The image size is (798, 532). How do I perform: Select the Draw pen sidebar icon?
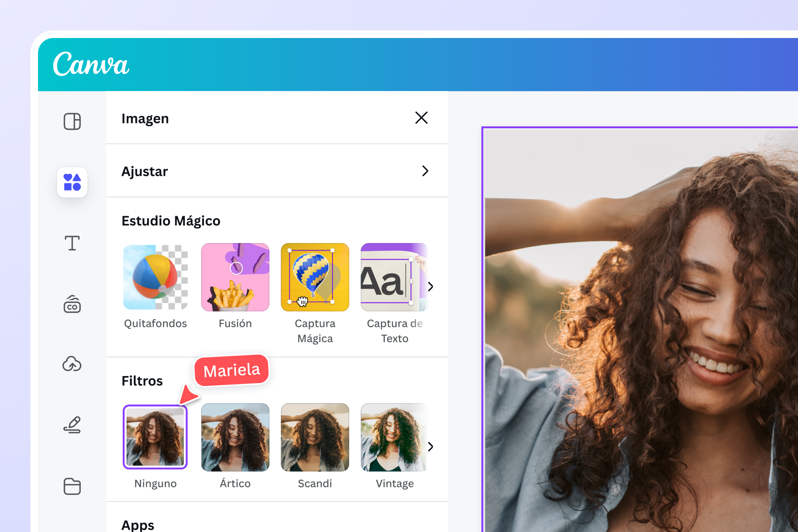72,425
